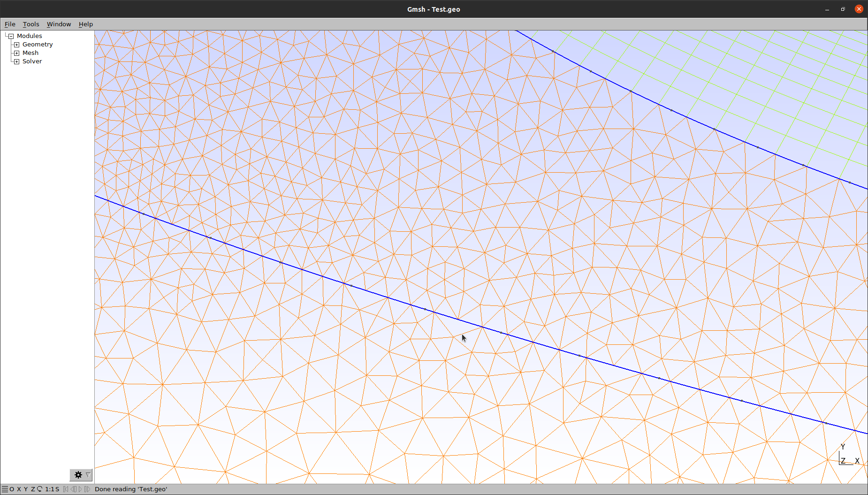Select the Modules tree label
The image size is (868, 495).
(x=30, y=36)
